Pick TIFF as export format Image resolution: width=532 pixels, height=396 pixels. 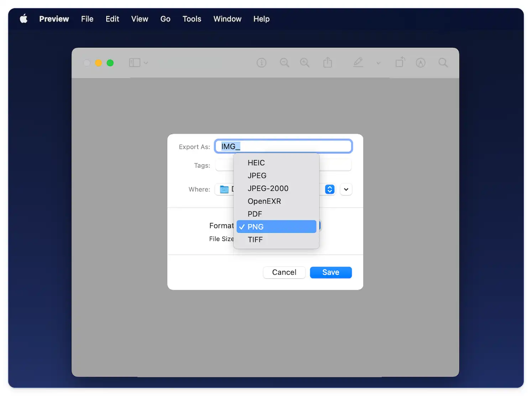pyautogui.click(x=255, y=240)
